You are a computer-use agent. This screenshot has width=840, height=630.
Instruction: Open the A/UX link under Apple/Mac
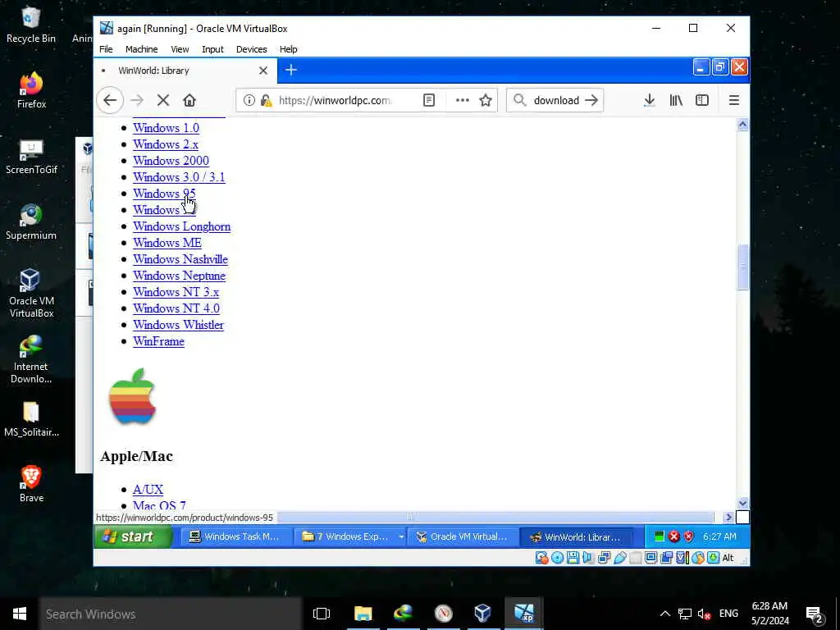tap(148, 490)
